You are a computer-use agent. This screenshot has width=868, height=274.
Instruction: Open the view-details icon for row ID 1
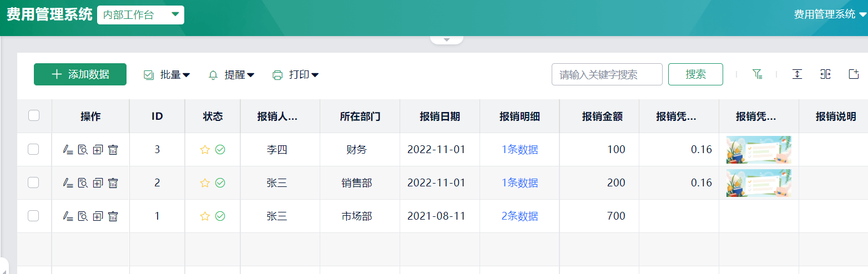83,216
